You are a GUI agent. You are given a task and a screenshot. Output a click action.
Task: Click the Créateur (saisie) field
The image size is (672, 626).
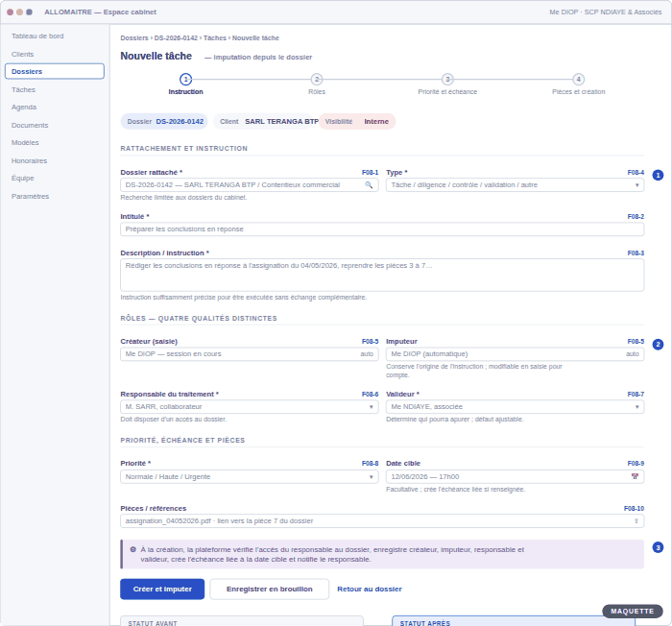tap(250, 353)
